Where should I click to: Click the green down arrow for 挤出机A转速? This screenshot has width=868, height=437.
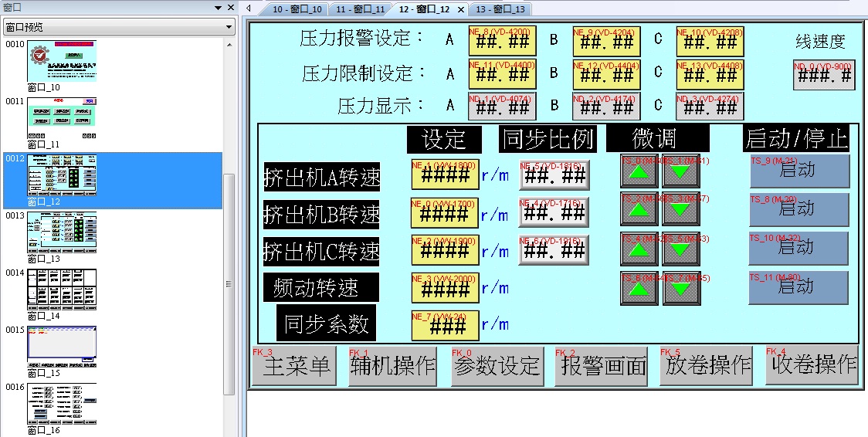tap(680, 171)
